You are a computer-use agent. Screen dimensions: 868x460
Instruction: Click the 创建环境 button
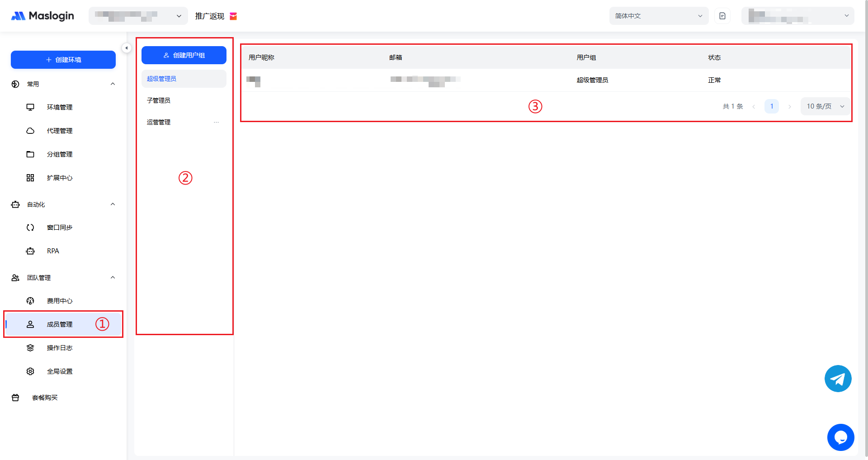[x=63, y=60]
